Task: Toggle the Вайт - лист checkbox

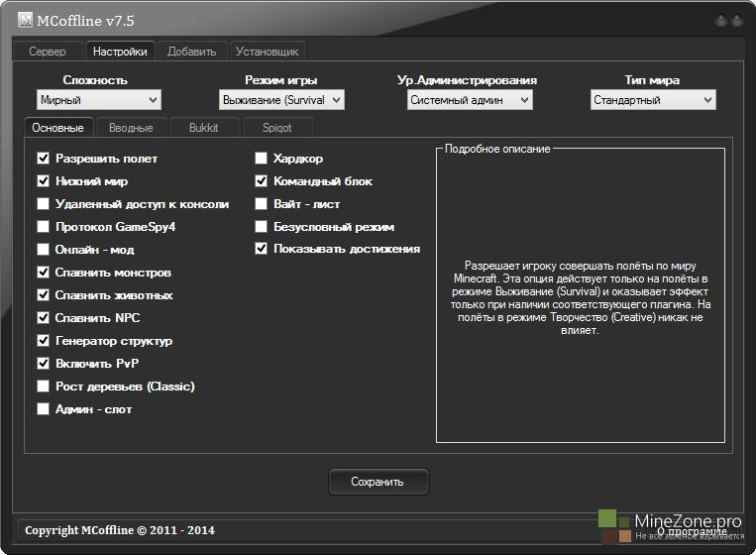Action: click(262, 204)
